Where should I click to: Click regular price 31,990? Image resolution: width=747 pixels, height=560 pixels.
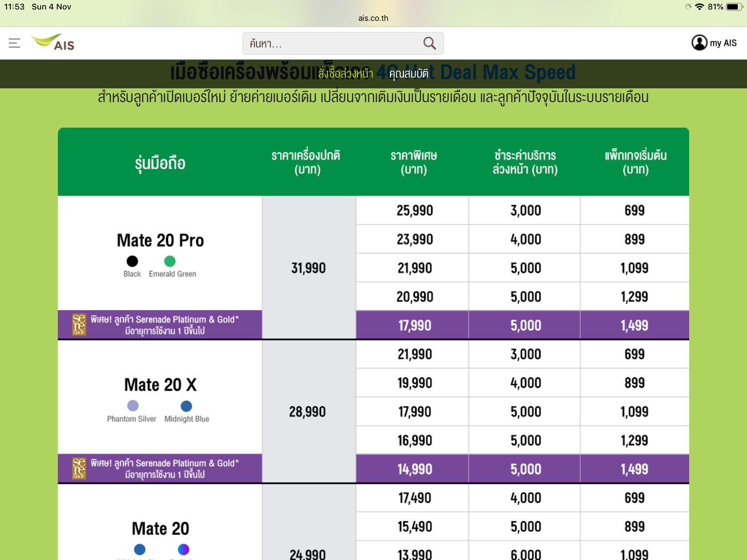308,268
